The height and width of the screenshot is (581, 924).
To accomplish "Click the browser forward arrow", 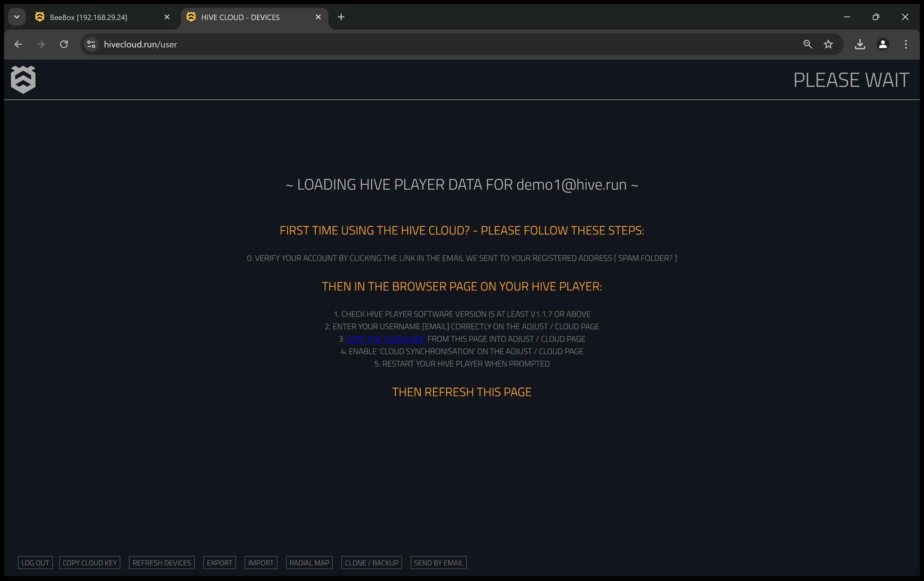I will (x=41, y=44).
